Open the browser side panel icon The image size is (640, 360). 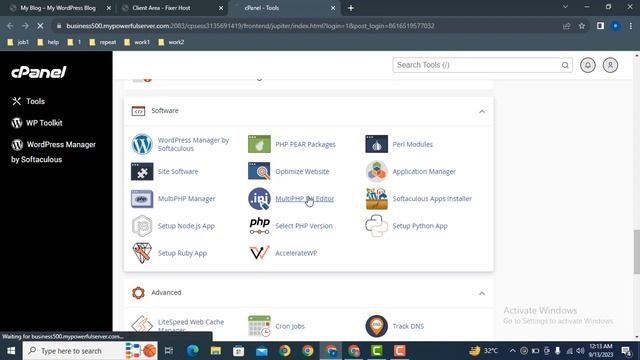point(600,26)
